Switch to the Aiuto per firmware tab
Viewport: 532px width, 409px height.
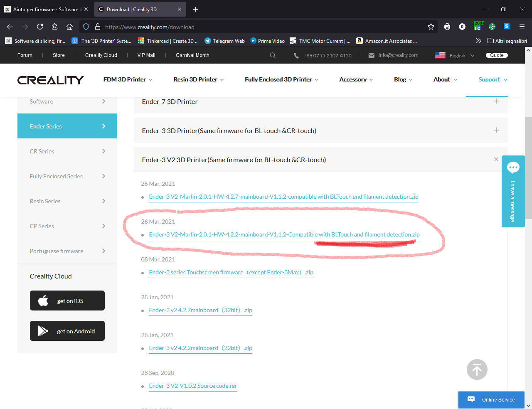(x=46, y=9)
